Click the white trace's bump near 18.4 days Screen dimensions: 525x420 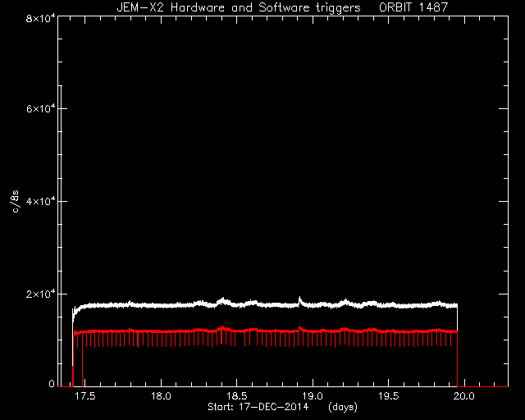tap(221, 300)
